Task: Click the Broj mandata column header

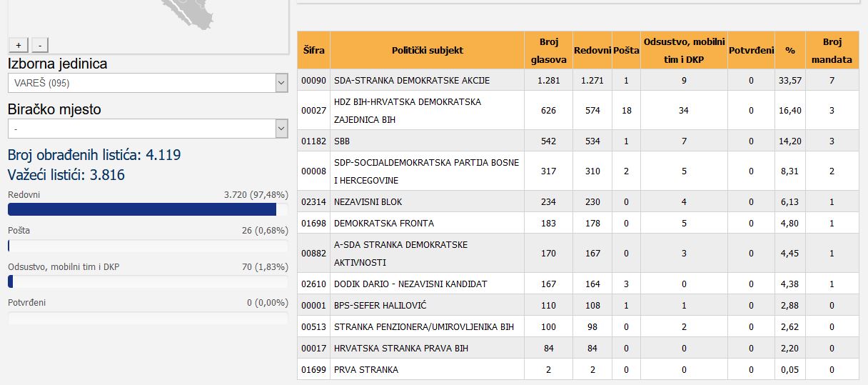Action: [x=832, y=50]
